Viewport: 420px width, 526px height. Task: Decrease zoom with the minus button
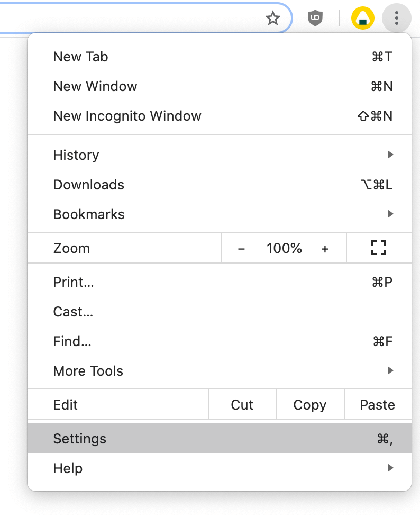click(x=241, y=249)
